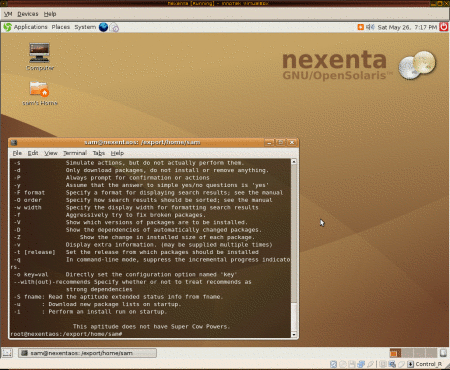Click the root shell prompt line
The height and width of the screenshot is (370, 450).
click(66, 334)
